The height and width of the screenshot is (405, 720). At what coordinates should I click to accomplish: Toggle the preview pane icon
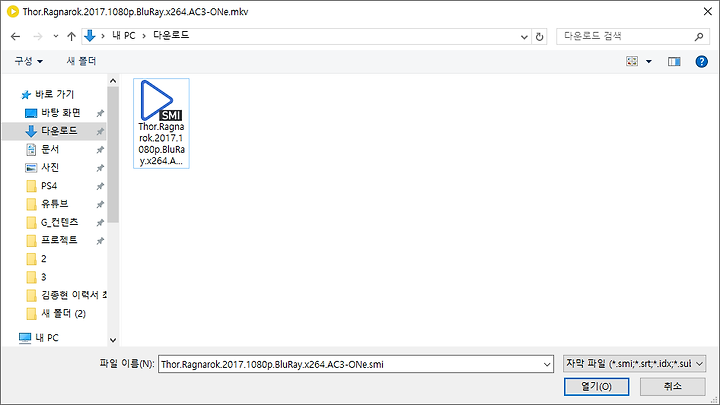coord(674,62)
